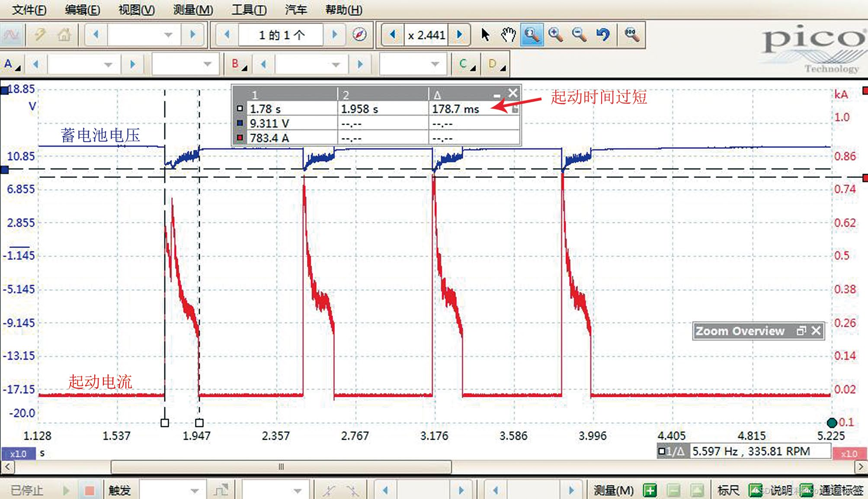Click the horizontal scrollbar thumb
868x499 pixels.
click(x=281, y=467)
